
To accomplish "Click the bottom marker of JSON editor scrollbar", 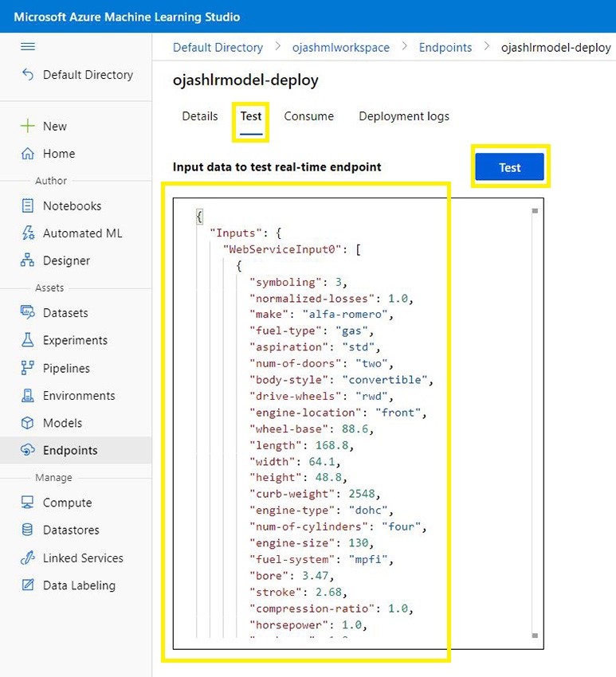I will click(535, 636).
